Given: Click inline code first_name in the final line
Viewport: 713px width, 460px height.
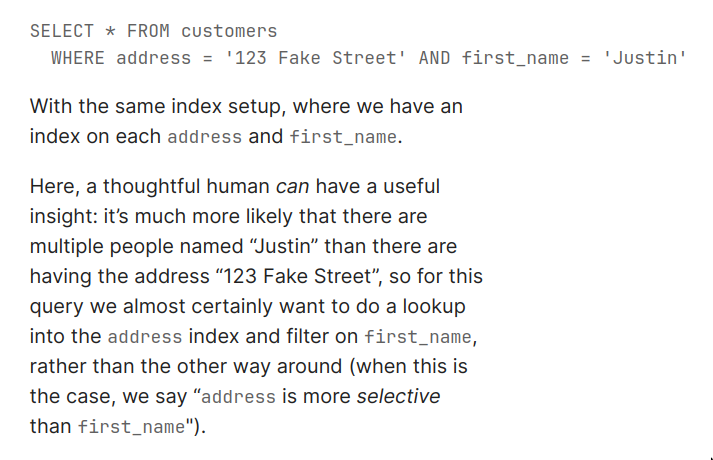Looking at the screenshot, I should click(129, 427).
